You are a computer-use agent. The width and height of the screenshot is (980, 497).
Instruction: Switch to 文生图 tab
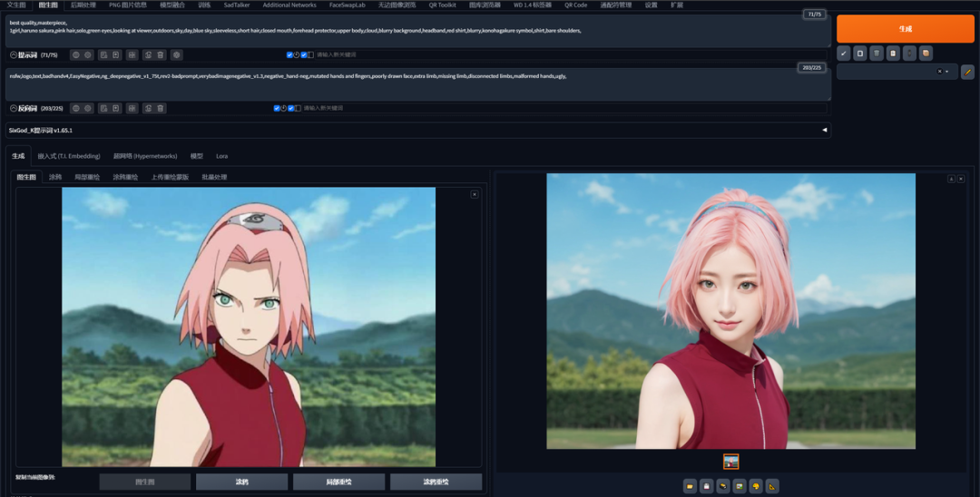coord(16,5)
